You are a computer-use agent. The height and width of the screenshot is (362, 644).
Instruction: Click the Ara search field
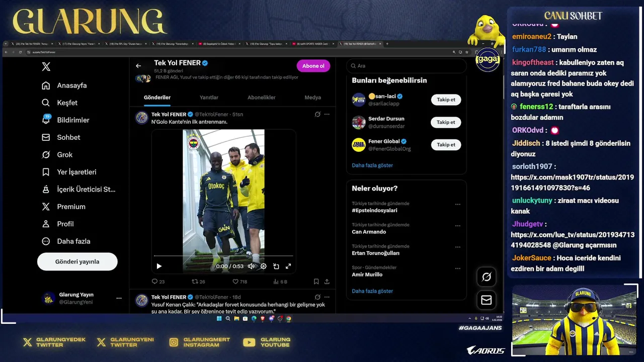[407, 66]
